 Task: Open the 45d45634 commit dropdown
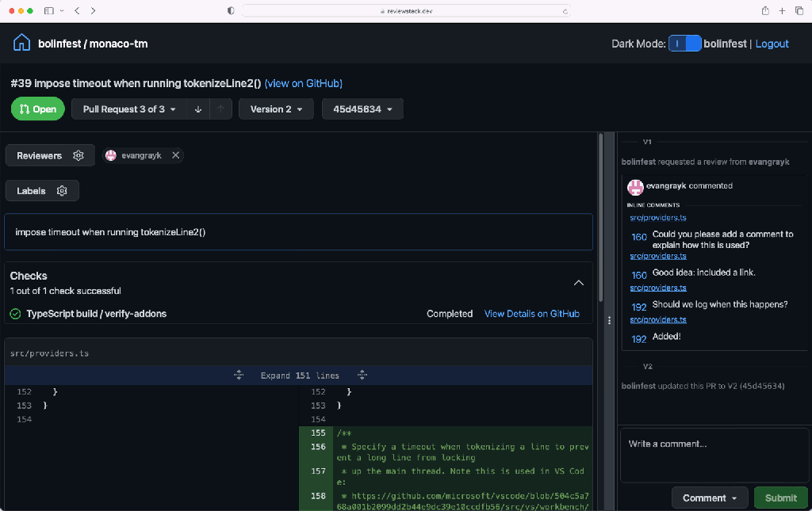[x=362, y=109]
